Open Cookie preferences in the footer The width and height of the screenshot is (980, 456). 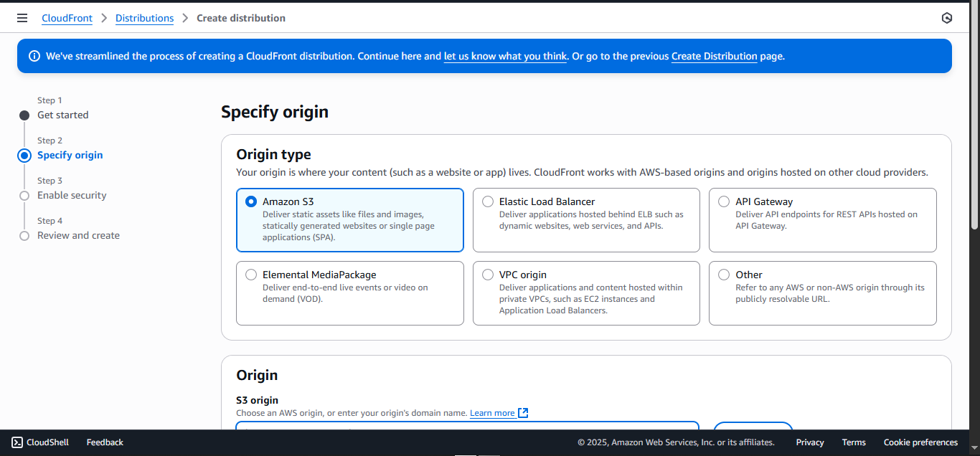pos(920,442)
